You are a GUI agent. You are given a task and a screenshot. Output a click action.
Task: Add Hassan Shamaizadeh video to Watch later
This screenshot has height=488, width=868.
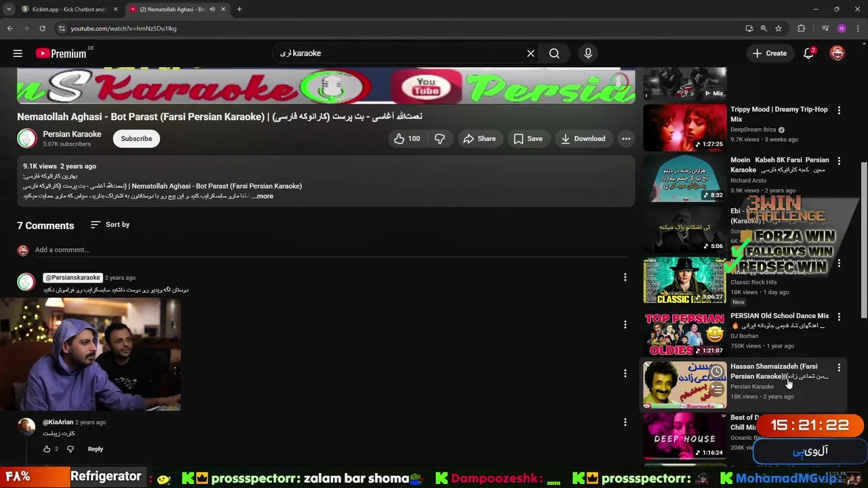pos(716,371)
